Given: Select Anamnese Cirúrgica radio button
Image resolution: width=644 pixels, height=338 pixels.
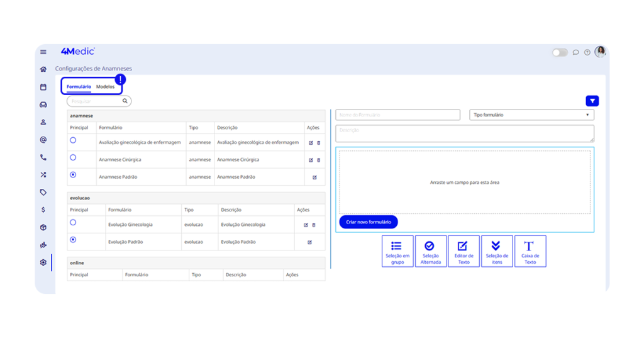Looking at the screenshot, I should [73, 157].
